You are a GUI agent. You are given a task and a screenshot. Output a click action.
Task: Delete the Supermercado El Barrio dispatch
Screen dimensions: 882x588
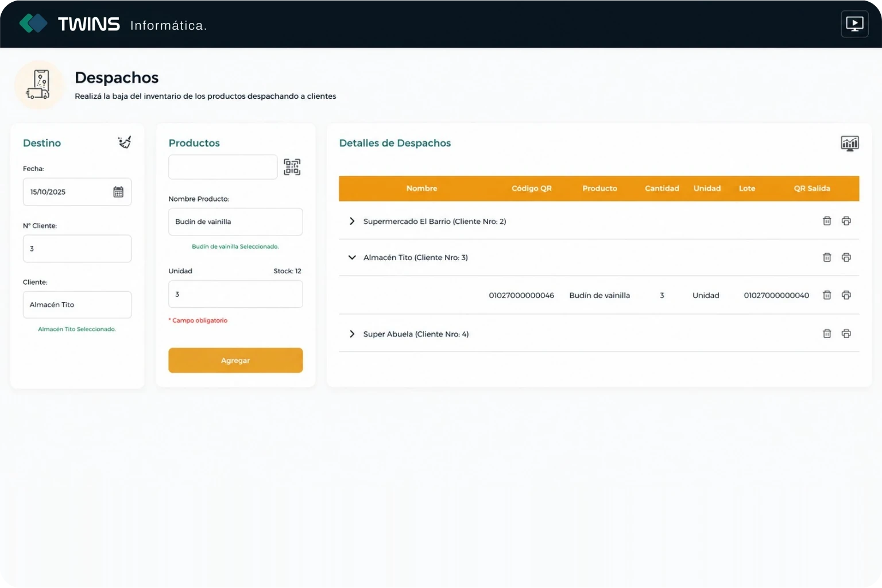coord(827,221)
